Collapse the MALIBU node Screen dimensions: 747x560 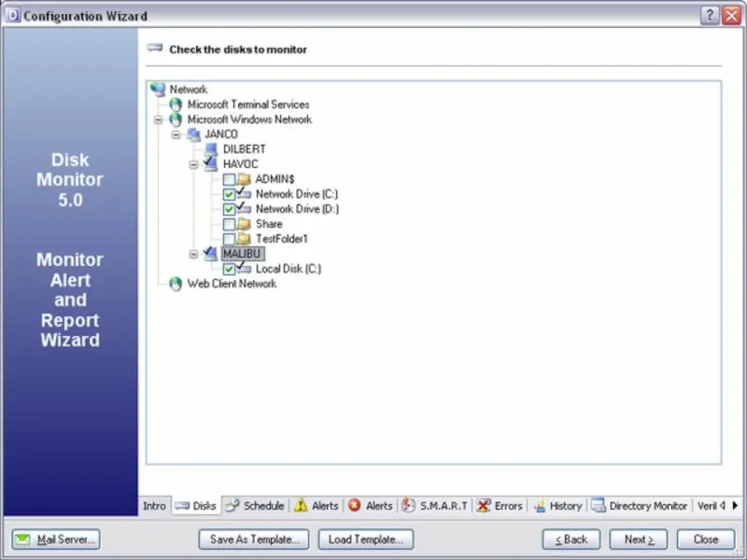tap(193, 254)
